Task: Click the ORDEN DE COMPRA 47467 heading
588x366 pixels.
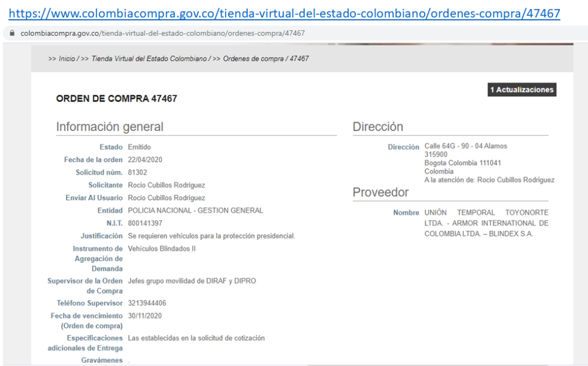Action: click(x=117, y=99)
